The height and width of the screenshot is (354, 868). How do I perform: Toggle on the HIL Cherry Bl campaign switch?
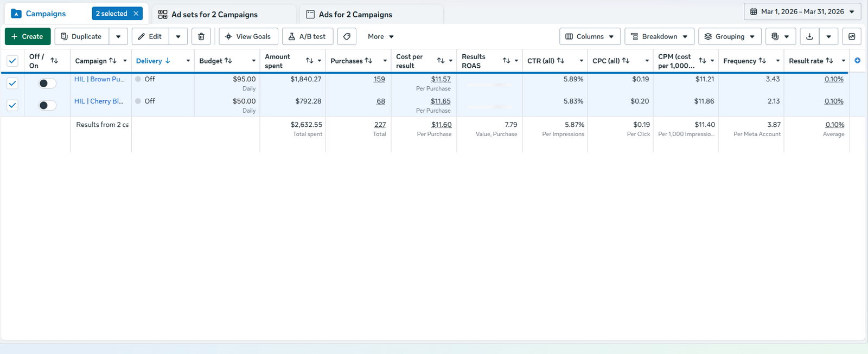[x=47, y=105]
